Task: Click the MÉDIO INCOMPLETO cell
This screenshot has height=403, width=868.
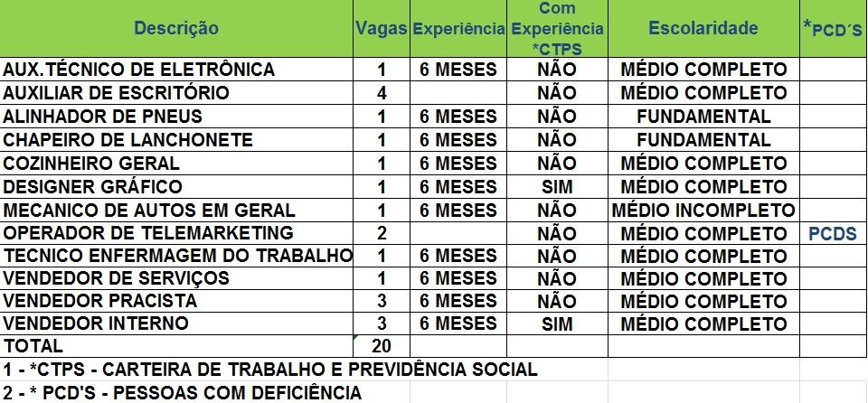Action: [703, 211]
